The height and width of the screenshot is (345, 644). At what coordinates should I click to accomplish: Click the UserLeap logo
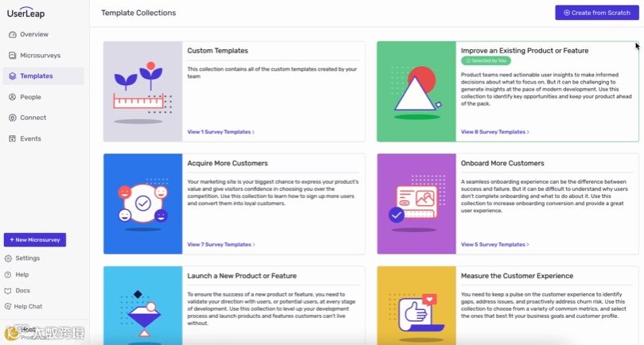(26, 13)
